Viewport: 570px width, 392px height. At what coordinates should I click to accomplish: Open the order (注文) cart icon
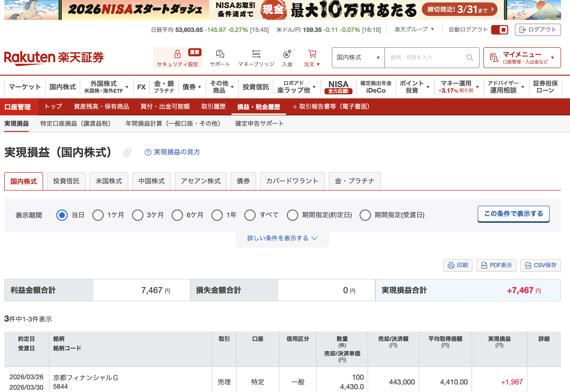312,54
